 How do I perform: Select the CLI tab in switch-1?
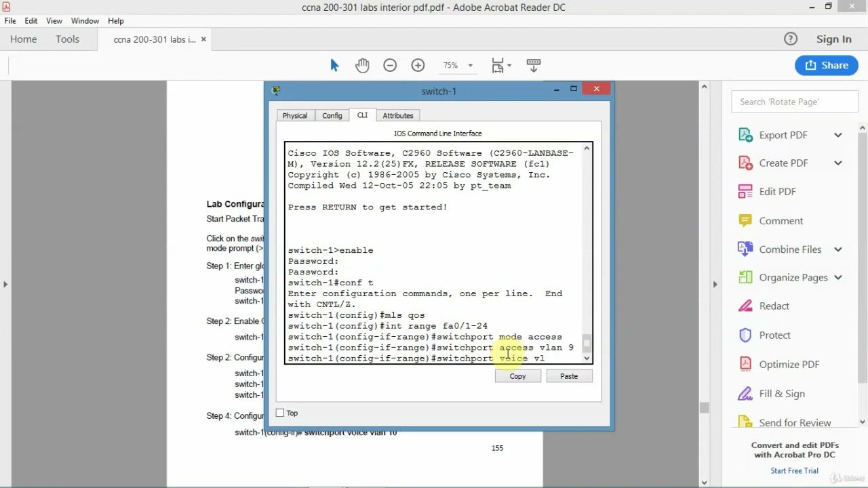(x=362, y=115)
